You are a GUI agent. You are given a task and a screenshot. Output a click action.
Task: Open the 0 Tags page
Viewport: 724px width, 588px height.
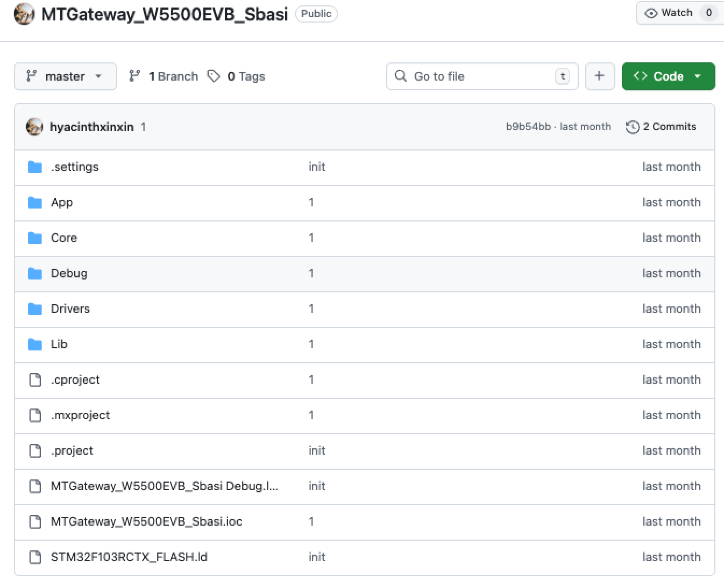(237, 76)
